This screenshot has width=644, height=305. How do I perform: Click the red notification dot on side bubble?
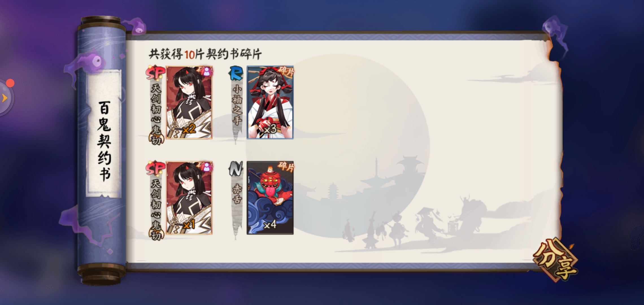[x=10, y=83]
